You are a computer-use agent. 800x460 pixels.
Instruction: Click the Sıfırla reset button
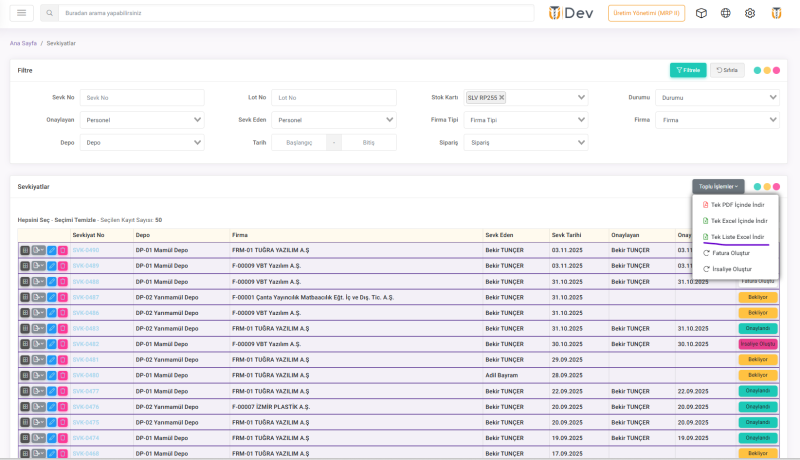click(x=727, y=70)
